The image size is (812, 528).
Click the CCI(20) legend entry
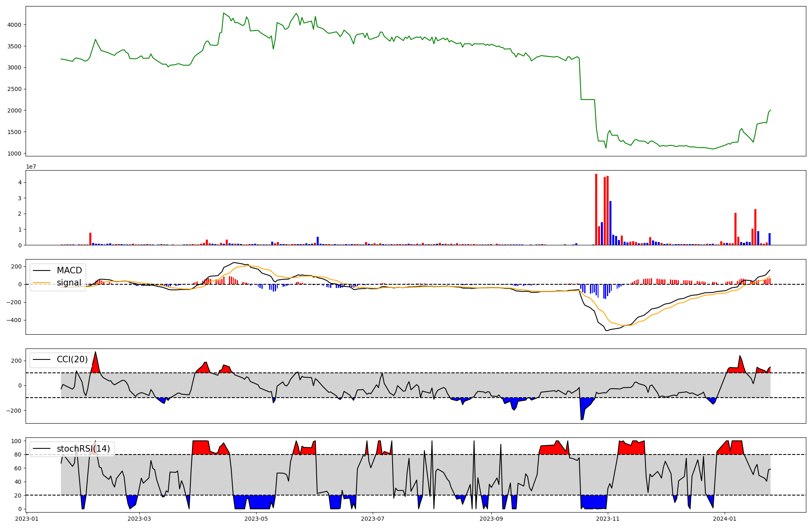click(x=72, y=359)
